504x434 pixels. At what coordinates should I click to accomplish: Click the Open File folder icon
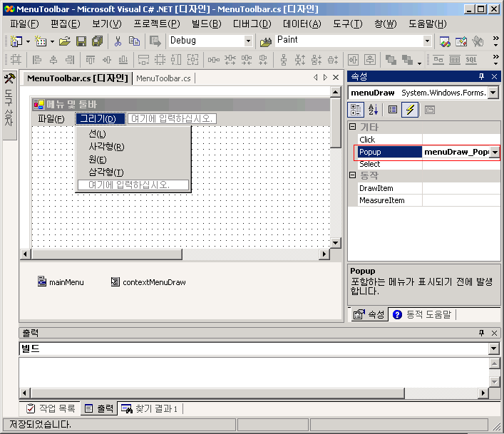[65, 41]
